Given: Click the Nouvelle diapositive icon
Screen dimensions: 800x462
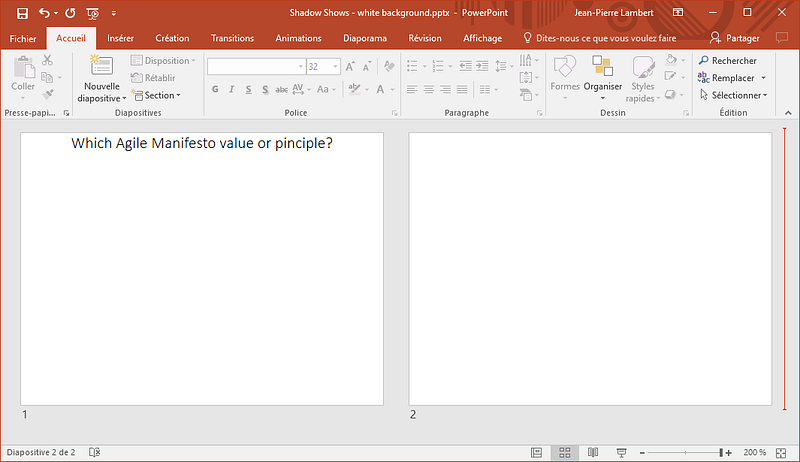Looking at the screenshot, I should (102, 66).
